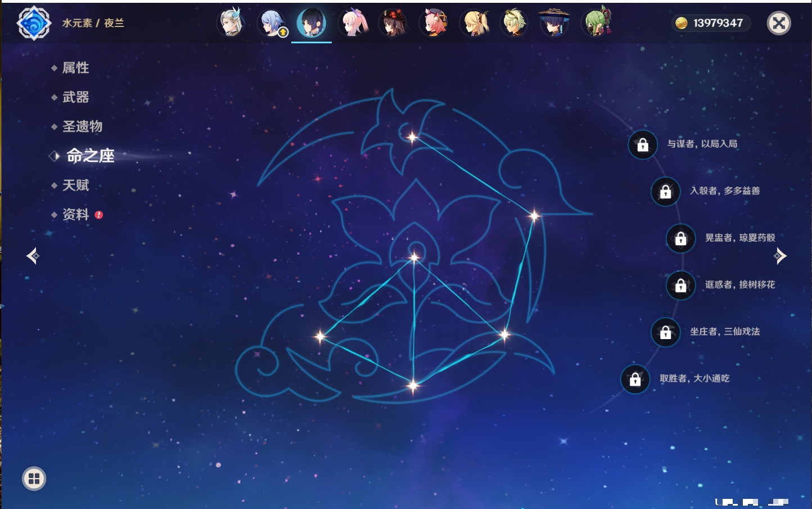Viewport: 812px width, 509px height.
Task: Select the pale-green short-haired character portrait
Action: pos(515,22)
